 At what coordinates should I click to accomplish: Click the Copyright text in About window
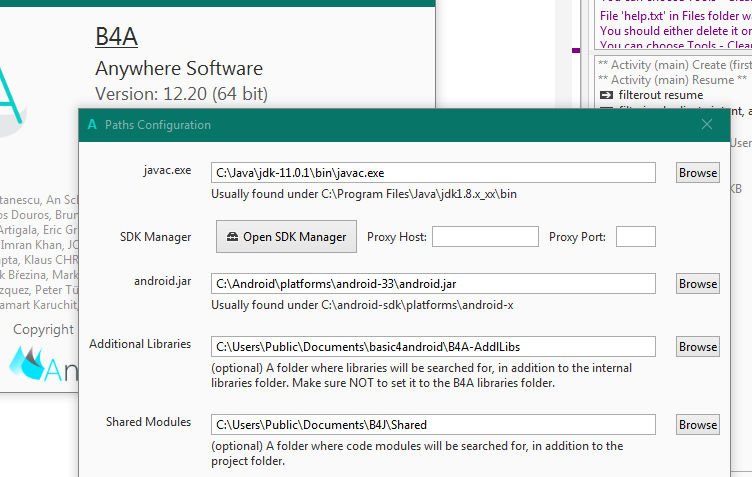tap(43, 329)
